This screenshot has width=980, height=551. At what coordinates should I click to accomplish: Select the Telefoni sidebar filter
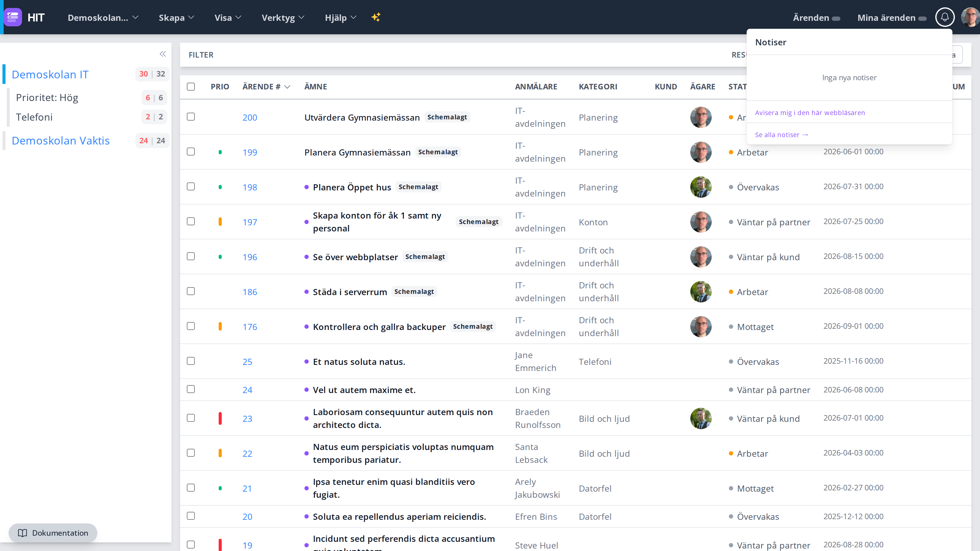34,117
